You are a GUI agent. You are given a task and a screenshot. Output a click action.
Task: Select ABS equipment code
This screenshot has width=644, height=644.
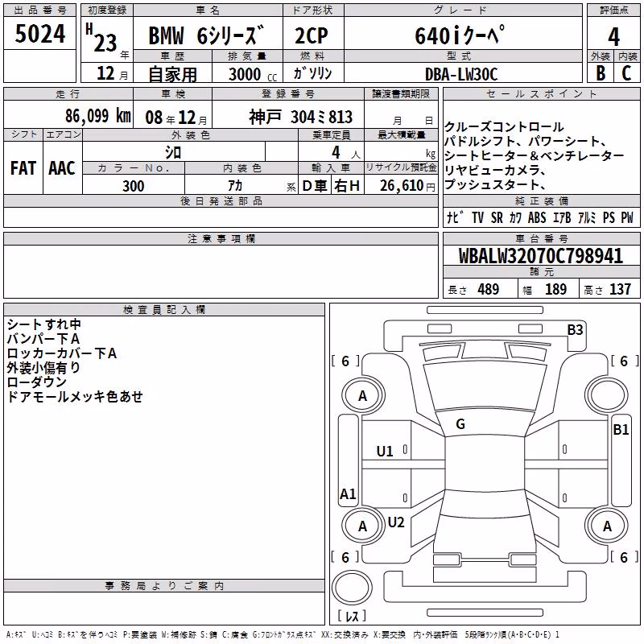click(537, 217)
